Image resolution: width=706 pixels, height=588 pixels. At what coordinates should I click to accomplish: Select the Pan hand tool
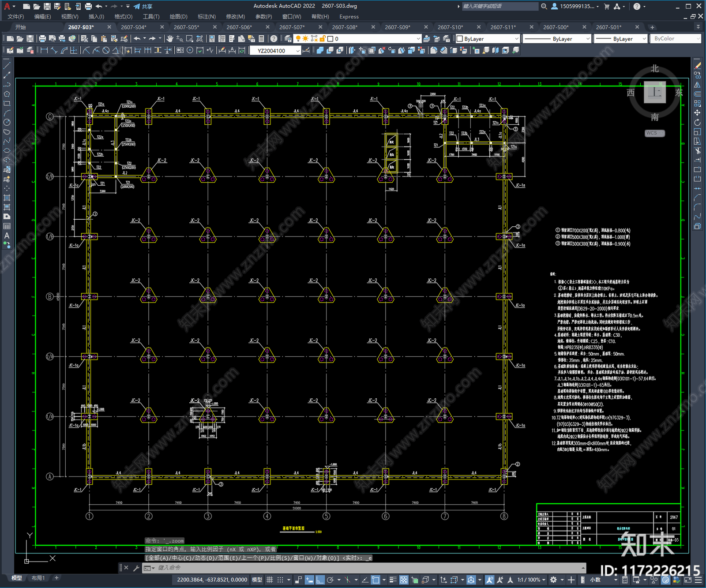pos(170,39)
